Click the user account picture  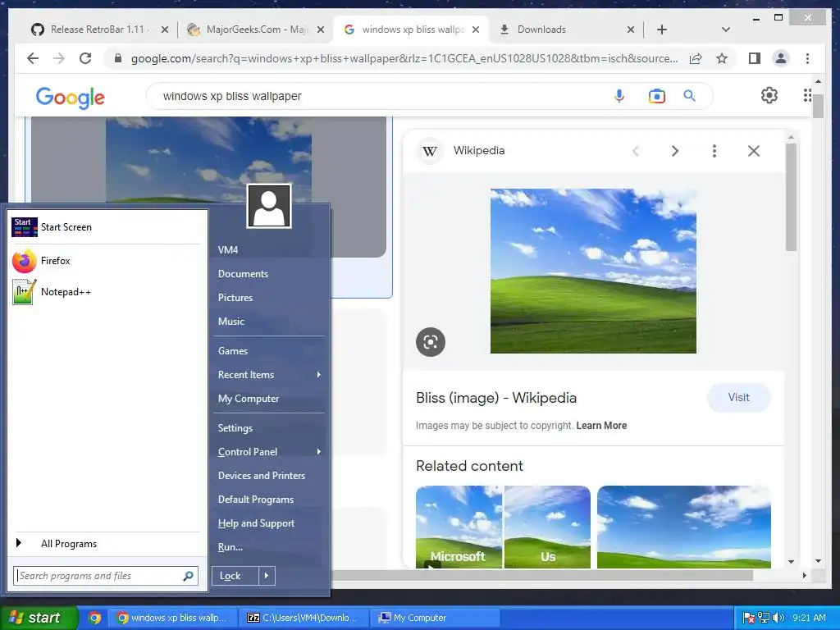[269, 206]
